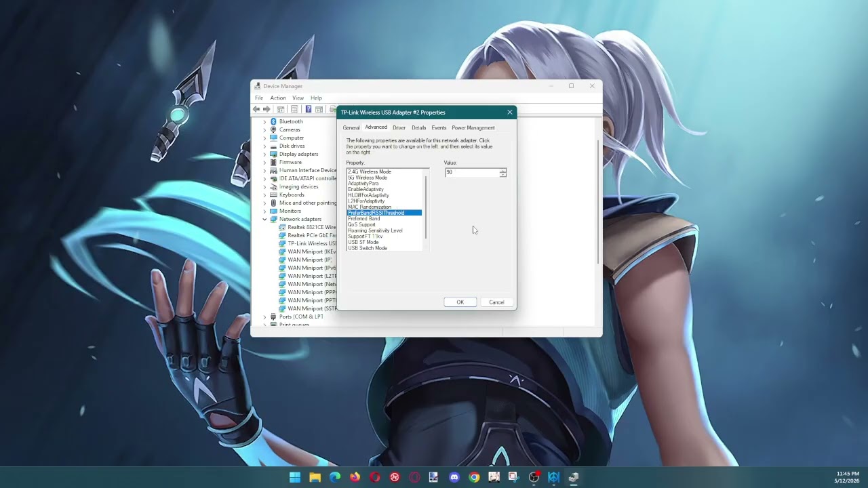Launch Firefox from the taskbar
This screenshot has height=488, width=868.
355,477
